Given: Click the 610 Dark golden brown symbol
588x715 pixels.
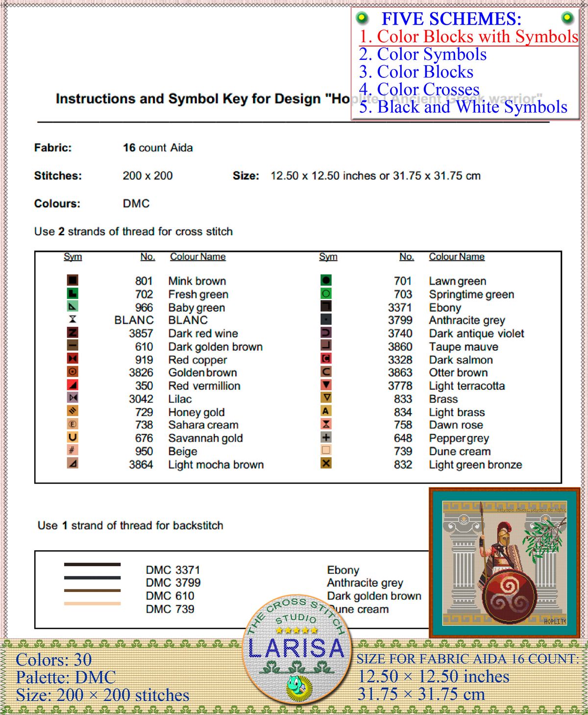Looking at the screenshot, I should [73, 345].
